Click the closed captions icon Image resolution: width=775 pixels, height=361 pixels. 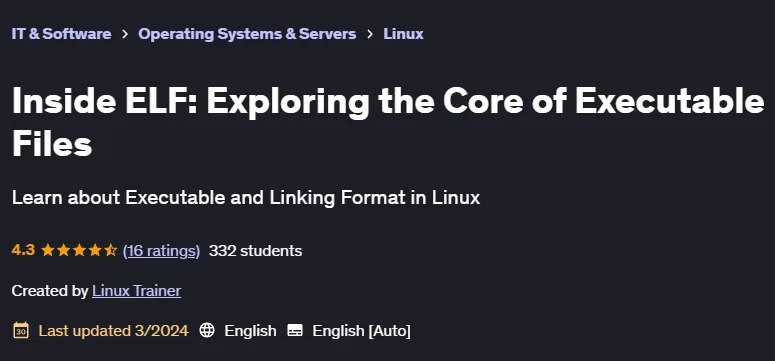[295, 330]
